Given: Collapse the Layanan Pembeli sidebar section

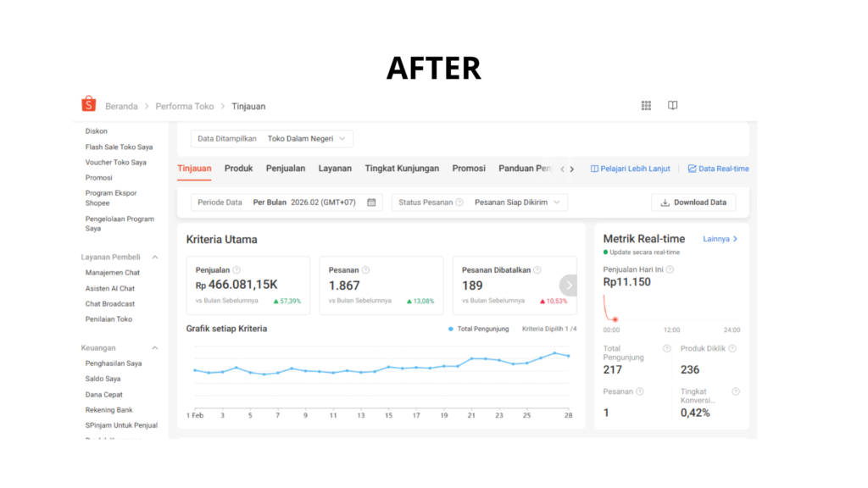Looking at the screenshot, I should (x=155, y=257).
